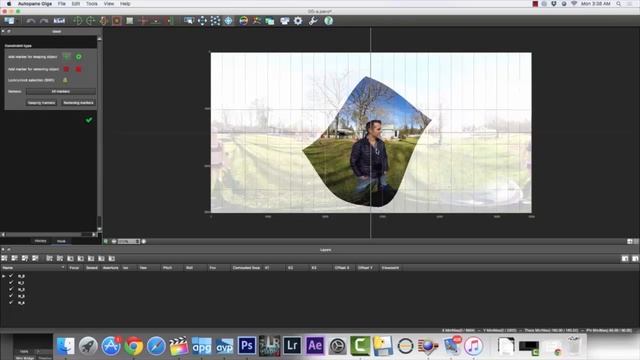Uncheck the bottommost layer's checkmark
640x360 pixels.
[11, 302]
